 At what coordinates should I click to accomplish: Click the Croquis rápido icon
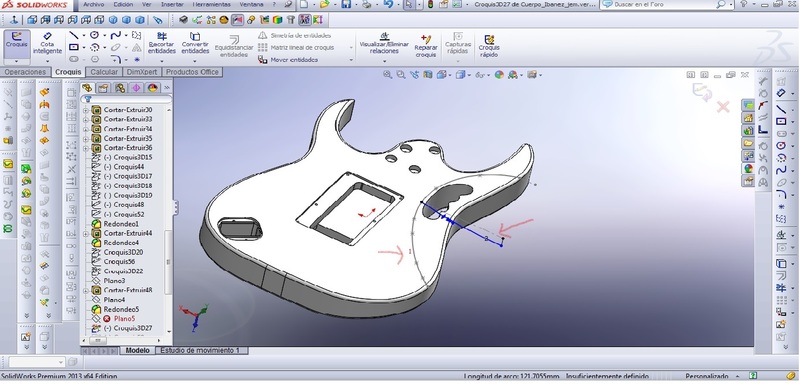pyautogui.click(x=489, y=45)
